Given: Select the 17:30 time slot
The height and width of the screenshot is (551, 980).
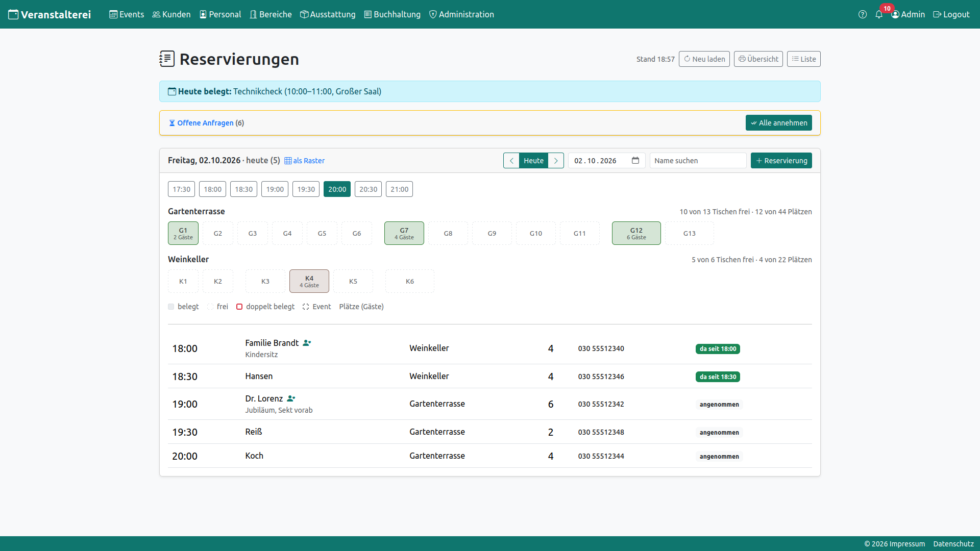Looking at the screenshot, I should click(181, 189).
